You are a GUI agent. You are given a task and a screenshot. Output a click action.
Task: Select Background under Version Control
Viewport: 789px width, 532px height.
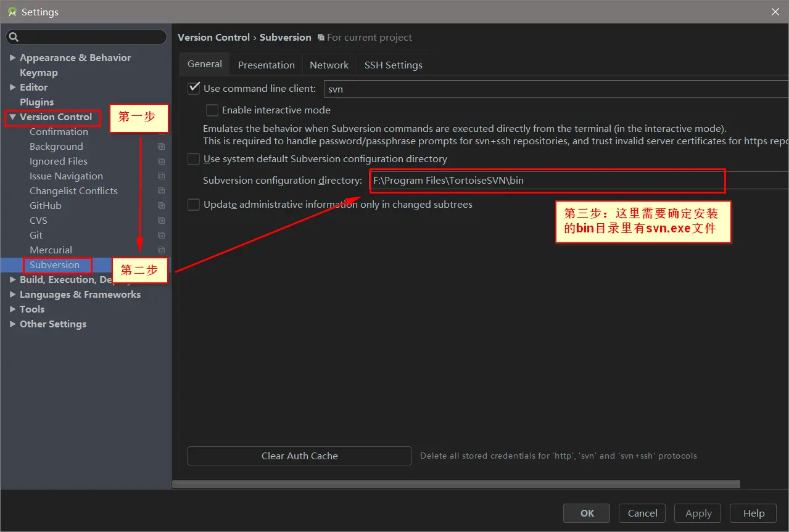[x=56, y=147]
